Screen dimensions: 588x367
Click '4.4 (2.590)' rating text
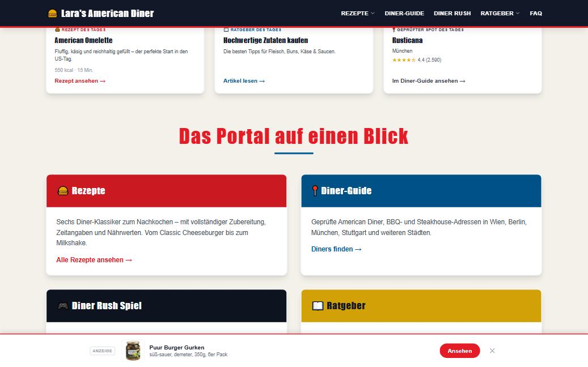[x=429, y=60]
